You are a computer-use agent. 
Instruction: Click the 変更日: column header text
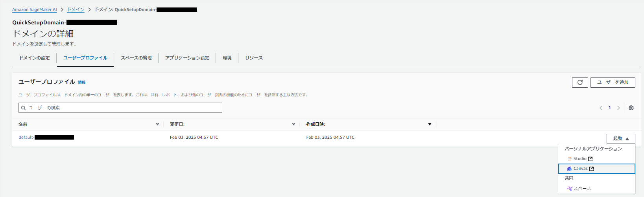click(177, 124)
